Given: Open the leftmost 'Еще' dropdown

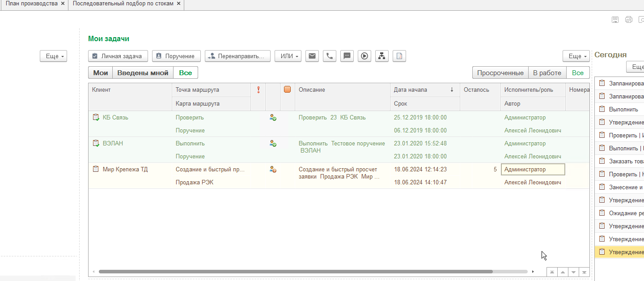Looking at the screenshot, I should (54, 56).
